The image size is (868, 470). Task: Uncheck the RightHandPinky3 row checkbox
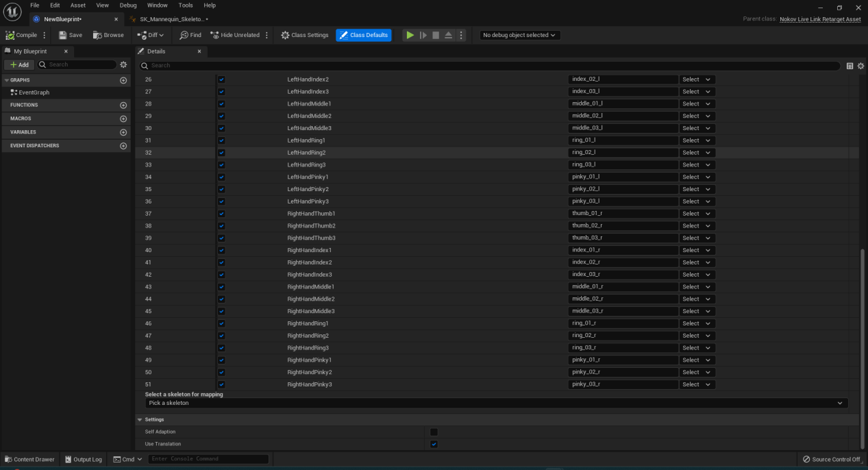pyautogui.click(x=221, y=385)
